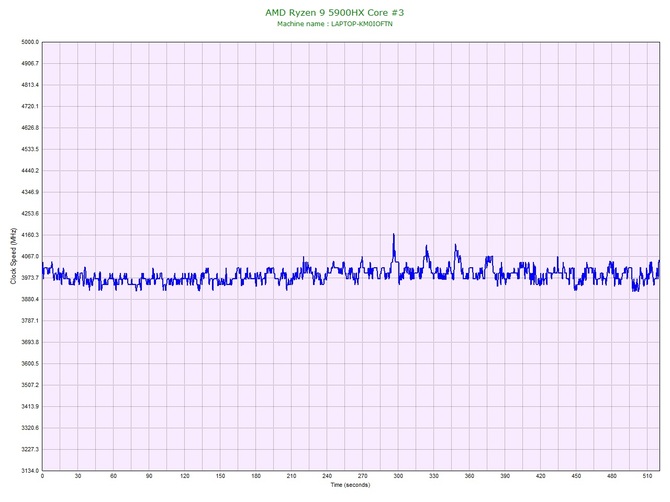
Task: Click the 390 seconds x-axis tick label
Action: 505,476
